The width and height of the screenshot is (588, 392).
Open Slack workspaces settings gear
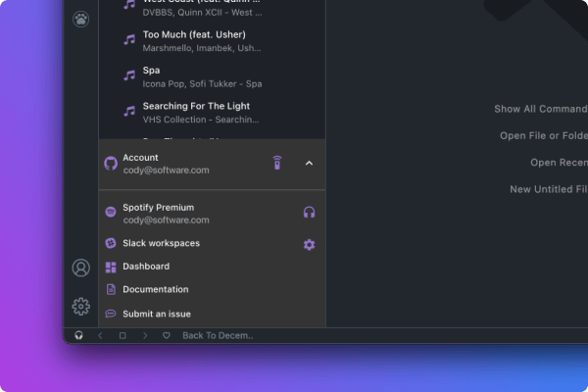pyautogui.click(x=309, y=245)
